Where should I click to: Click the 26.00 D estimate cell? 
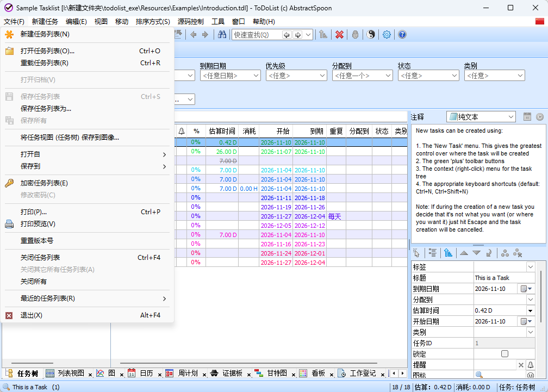[222, 152]
